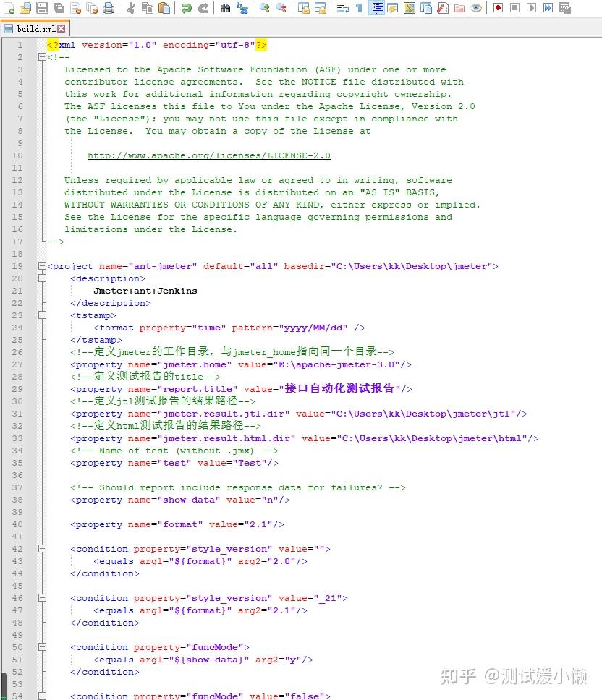The width and height of the screenshot is (602, 700).
Task: Show the Document Map panel
Action: (410, 7)
